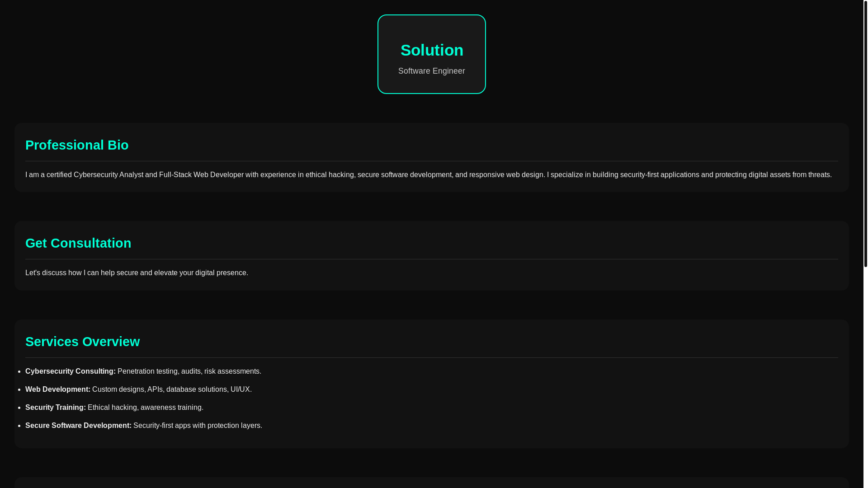Click the Software Engineer subtitle
868x488 pixels.
[432, 71]
